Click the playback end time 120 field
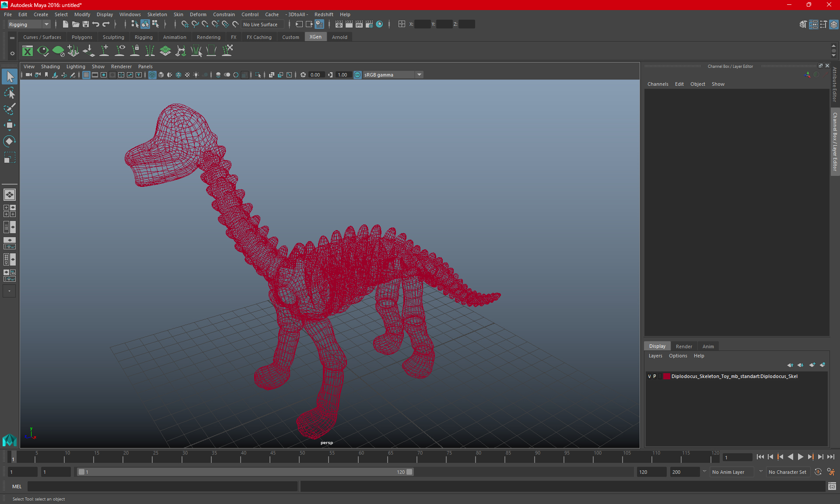The image size is (840, 504). (651, 472)
